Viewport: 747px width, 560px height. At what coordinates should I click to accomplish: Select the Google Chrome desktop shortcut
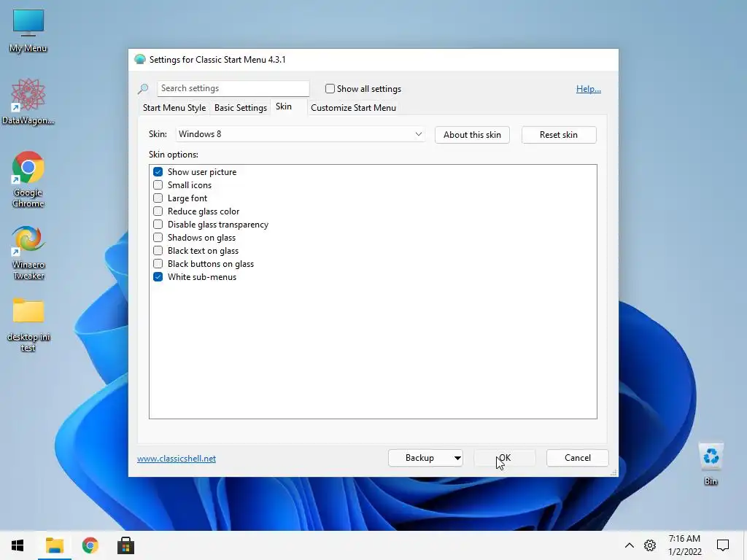point(28,179)
